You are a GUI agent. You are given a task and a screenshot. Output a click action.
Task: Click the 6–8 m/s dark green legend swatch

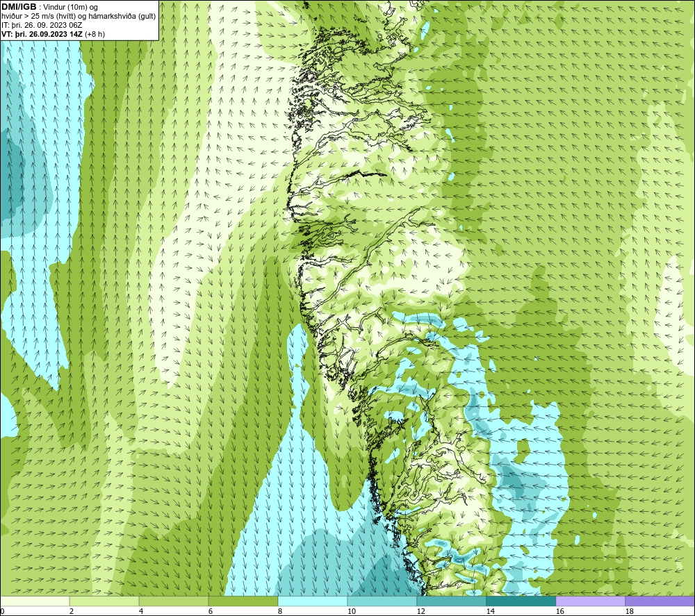(243, 601)
